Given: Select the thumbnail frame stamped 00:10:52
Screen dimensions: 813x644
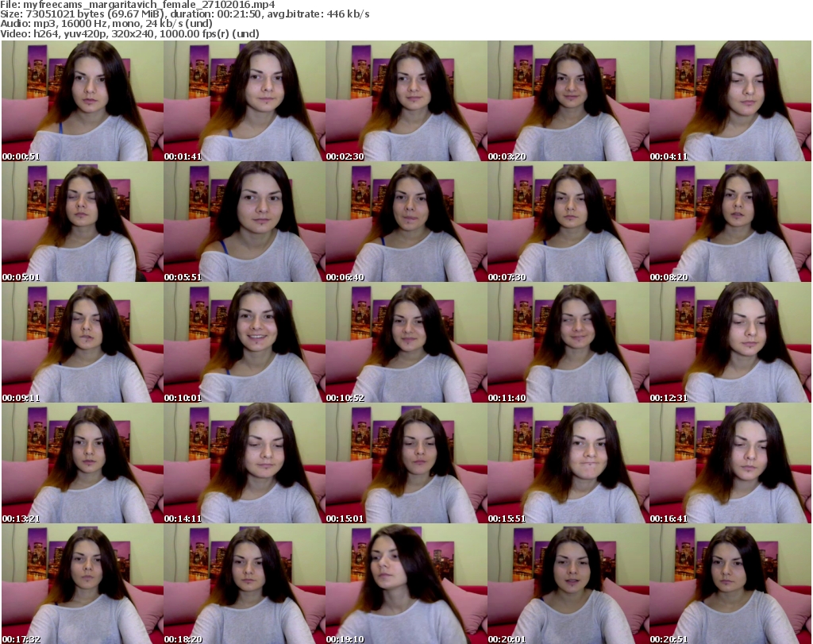Looking at the screenshot, I should click(406, 342).
